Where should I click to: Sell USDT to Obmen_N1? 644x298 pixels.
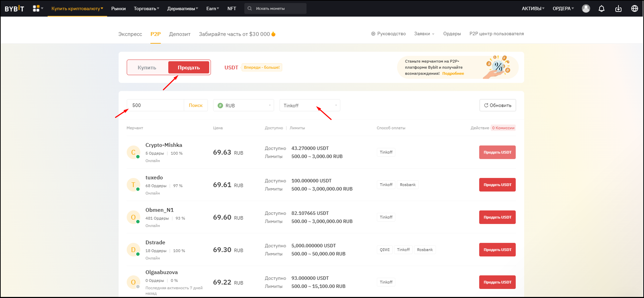[497, 217]
